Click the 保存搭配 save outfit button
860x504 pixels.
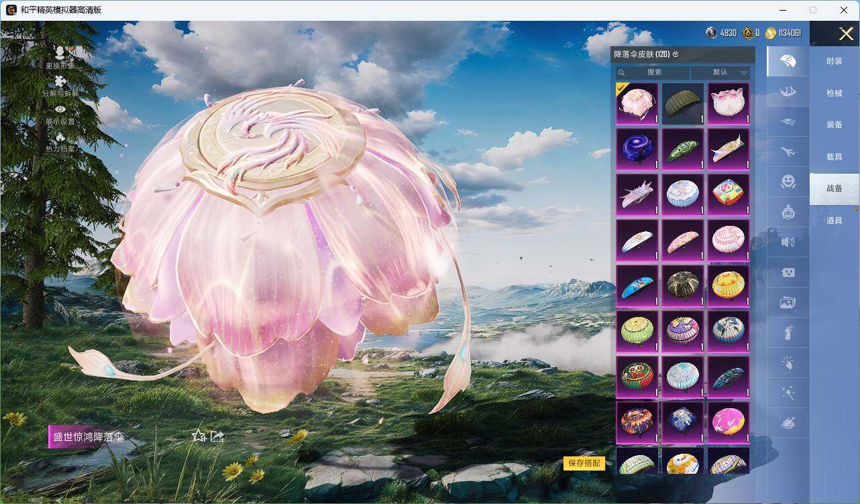tap(584, 463)
